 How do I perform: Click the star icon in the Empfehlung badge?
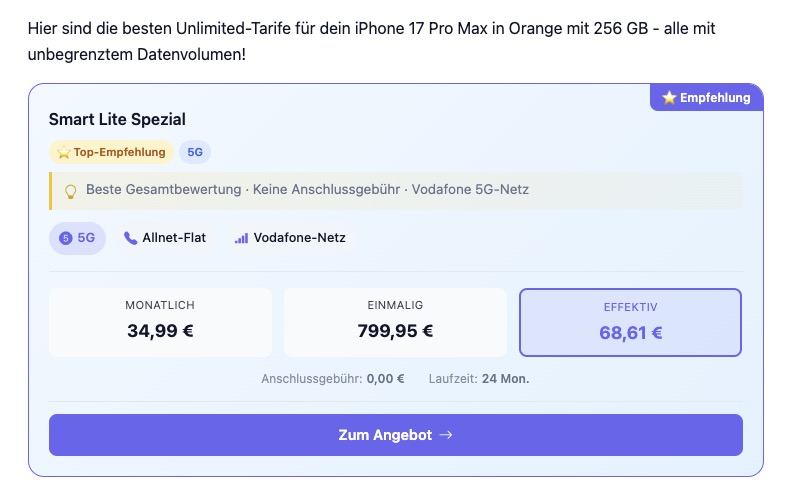[x=669, y=98]
